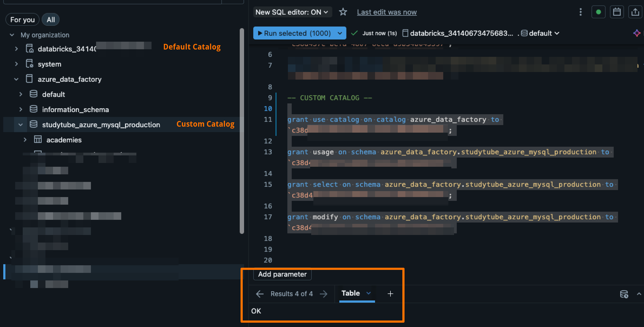Open the kebab more-options menu

pos(580,12)
